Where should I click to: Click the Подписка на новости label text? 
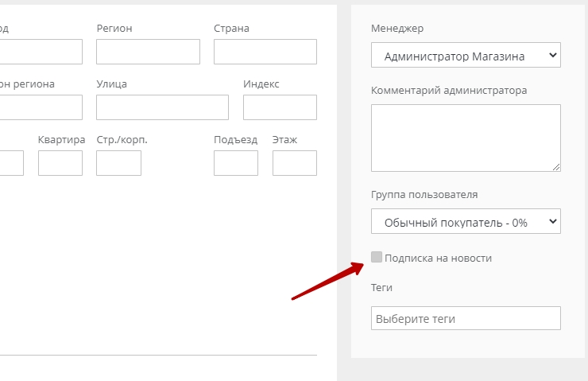pos(438,258)
